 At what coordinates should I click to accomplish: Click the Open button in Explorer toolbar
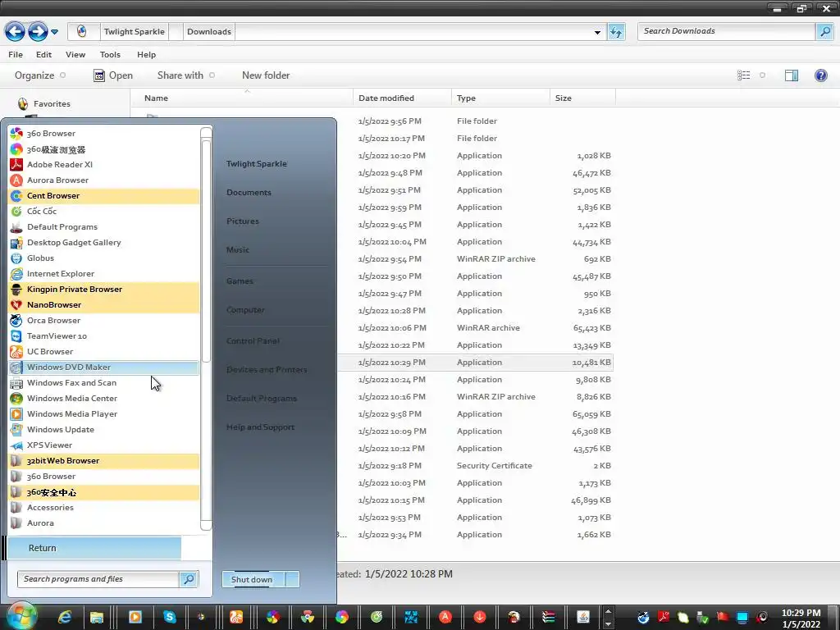pos(113,75)
